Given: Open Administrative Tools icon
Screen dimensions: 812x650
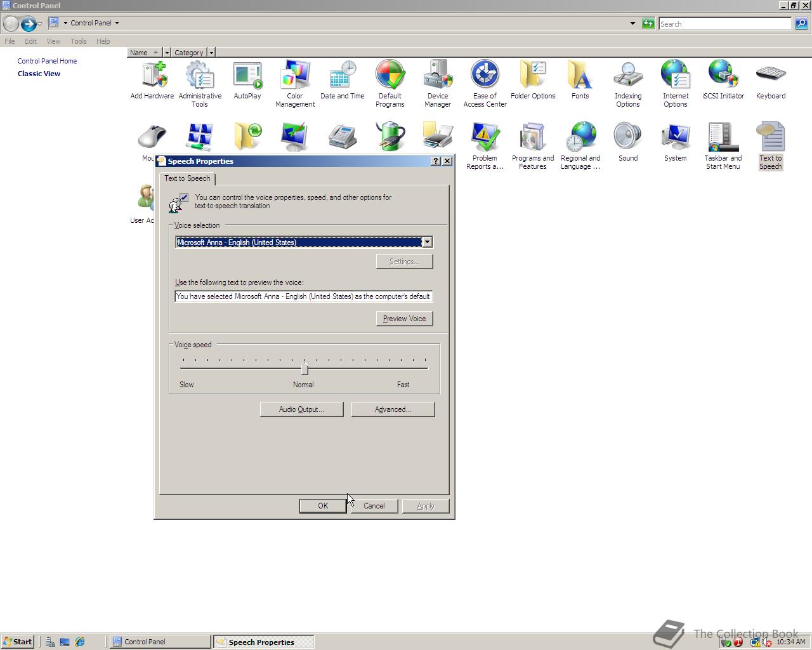Looking at the screenshot, I should (200, 84).
